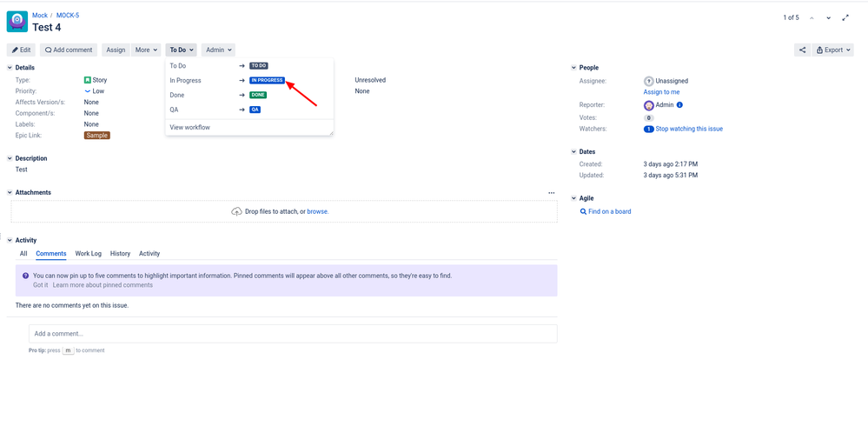868x446 pixels.
Task: Dismiss pinned comments notice with Got it
Action: 41,285
